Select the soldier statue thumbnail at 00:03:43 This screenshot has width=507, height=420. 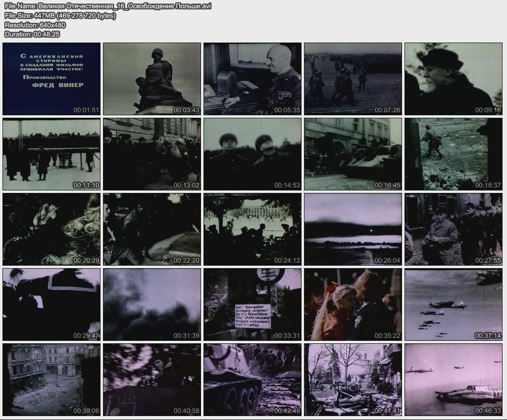[152, 79]
